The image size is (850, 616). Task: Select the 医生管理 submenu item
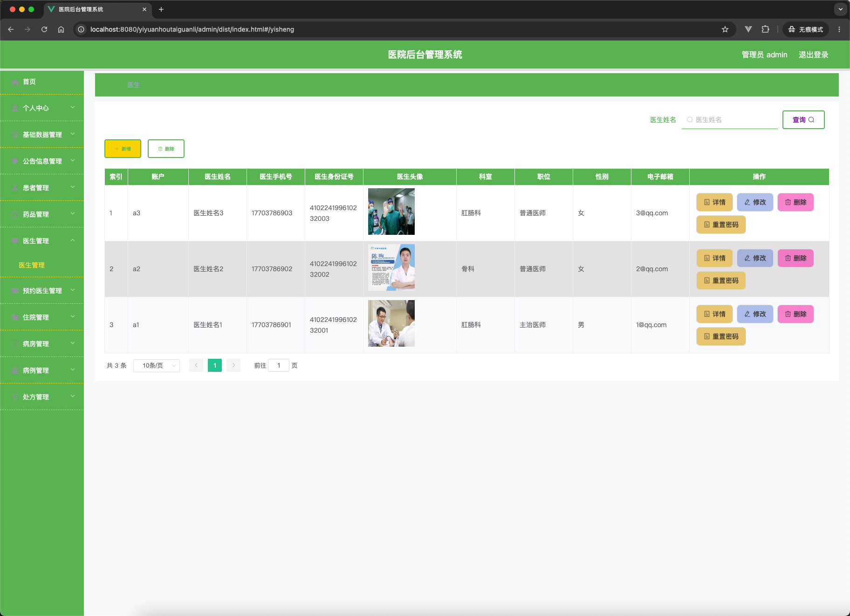click(42, 265)
